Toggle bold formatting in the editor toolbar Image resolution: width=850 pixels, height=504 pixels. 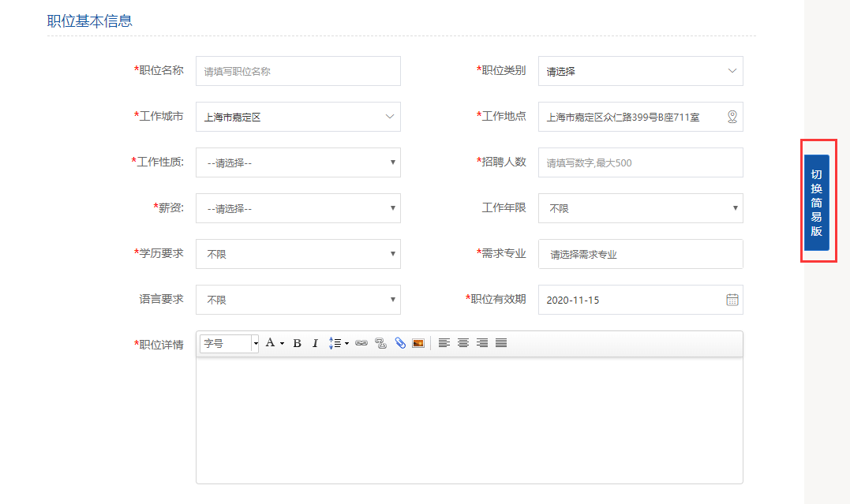298,343
